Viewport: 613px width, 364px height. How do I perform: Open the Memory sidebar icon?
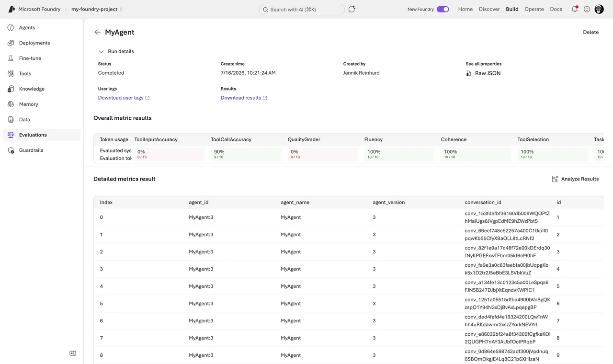[x=11, y=104]
